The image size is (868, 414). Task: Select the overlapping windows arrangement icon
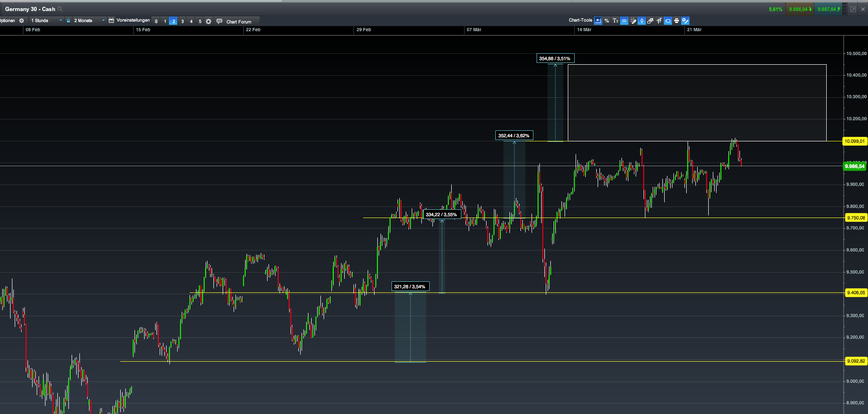pyautogui.click(x=650, y=21)
